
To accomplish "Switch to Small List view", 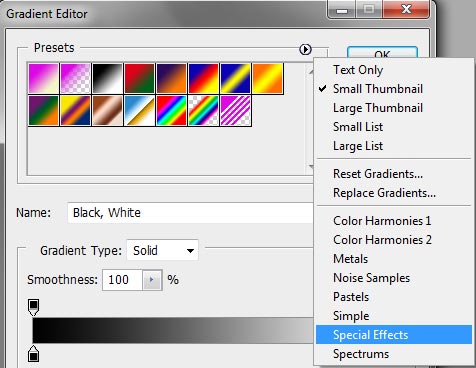I will tap(394, 127).
